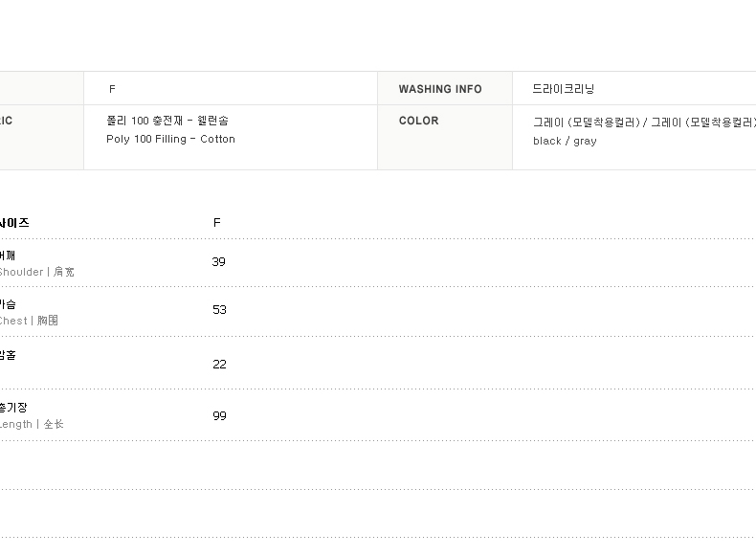Click the F size value in top table
This screenshot has height=556, width=756.
point(112,89)
